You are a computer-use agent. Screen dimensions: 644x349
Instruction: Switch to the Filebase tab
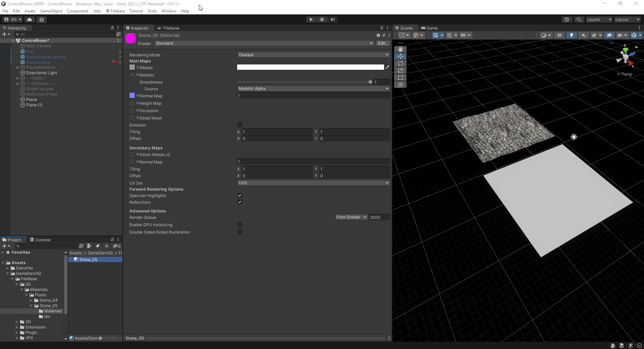pyautogui.click(x=168, y=28)
